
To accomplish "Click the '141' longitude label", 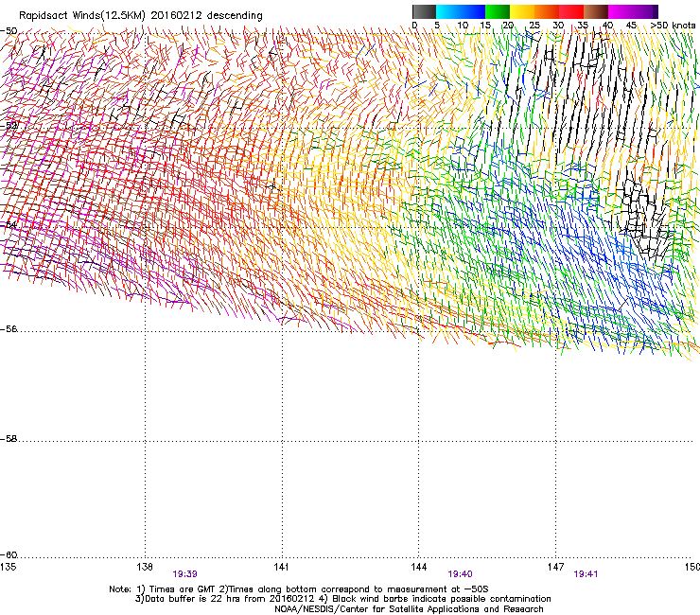I will 281,567.
